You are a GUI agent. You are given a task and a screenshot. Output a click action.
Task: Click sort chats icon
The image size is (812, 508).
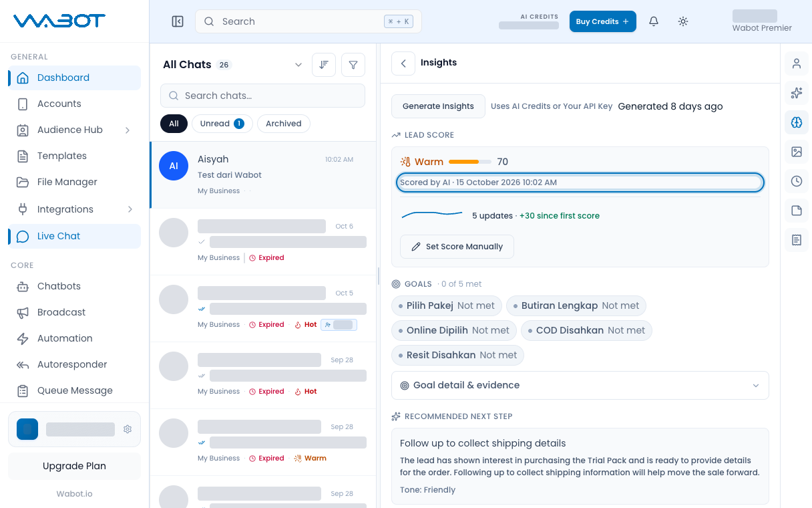[x=324, y=65]
